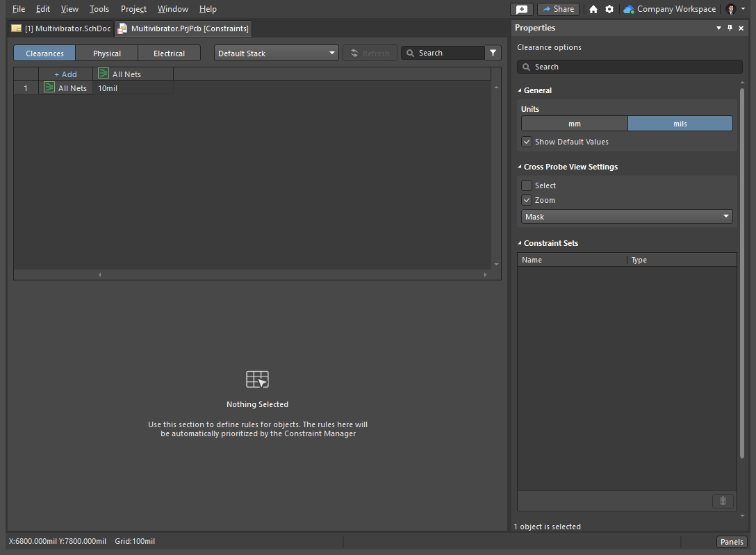
Task: Click the trash icon in Constraint Sets
Action: coord(723,501)
